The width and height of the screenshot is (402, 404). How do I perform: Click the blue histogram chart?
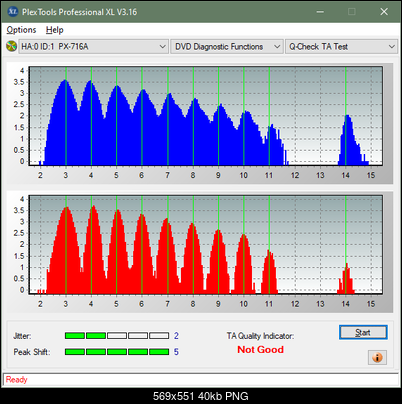(x=206, y=116)
